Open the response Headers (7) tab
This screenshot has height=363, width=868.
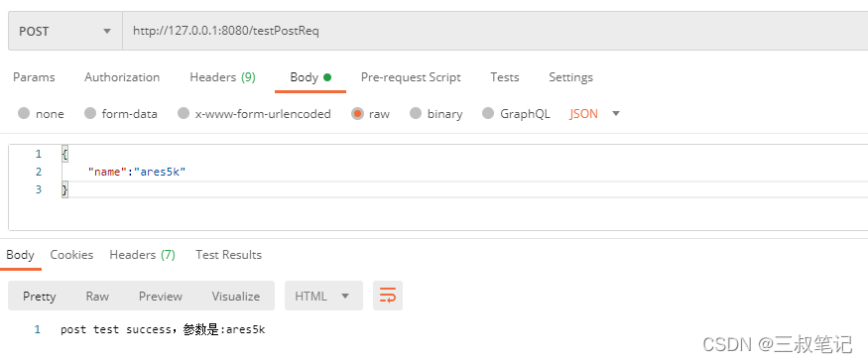(x=142, y=255)
